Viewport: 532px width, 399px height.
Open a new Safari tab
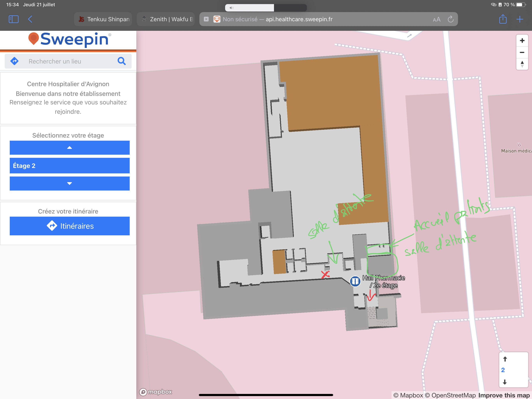[x=520, y=19]
